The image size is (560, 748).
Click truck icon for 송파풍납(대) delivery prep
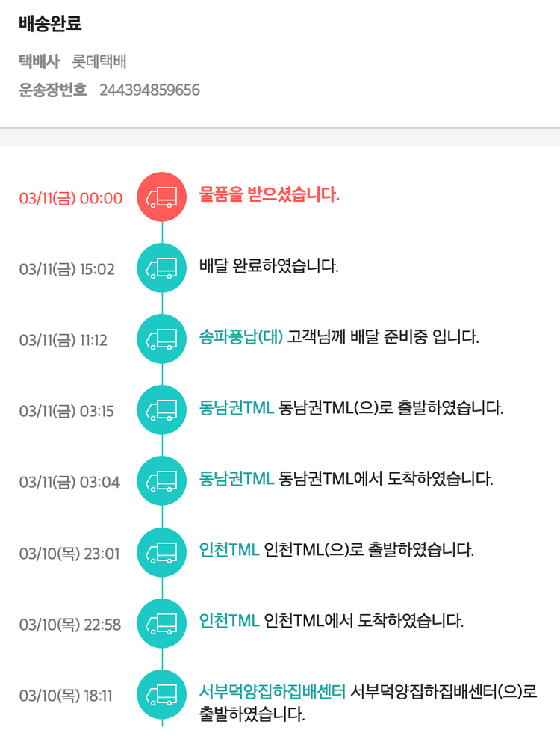162,339
